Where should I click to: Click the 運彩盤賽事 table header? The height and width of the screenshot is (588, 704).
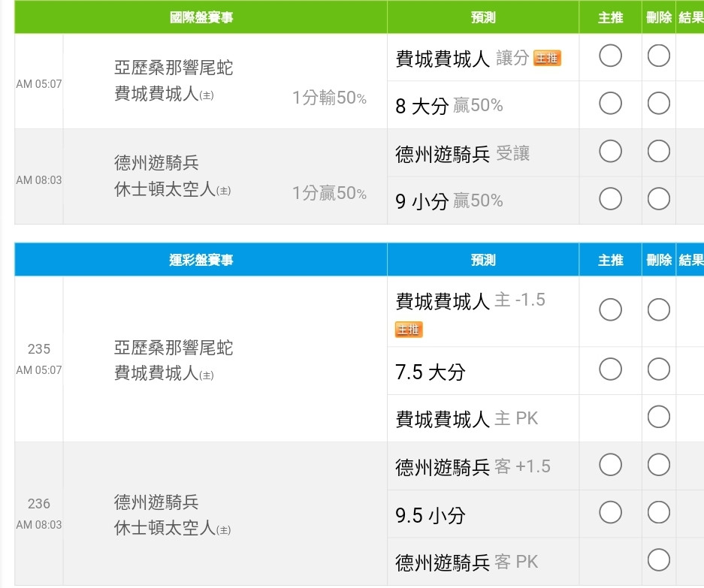click(x=201, y=259)
